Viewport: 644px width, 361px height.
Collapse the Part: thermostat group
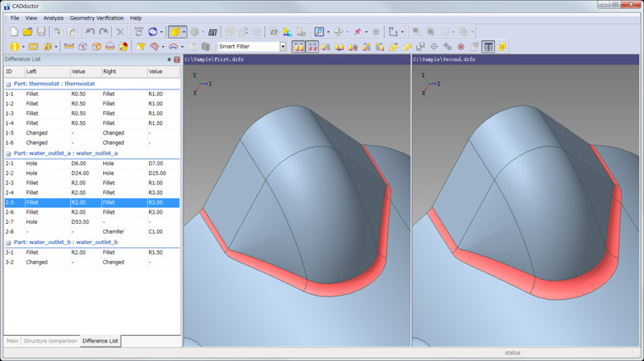[8, 84]
